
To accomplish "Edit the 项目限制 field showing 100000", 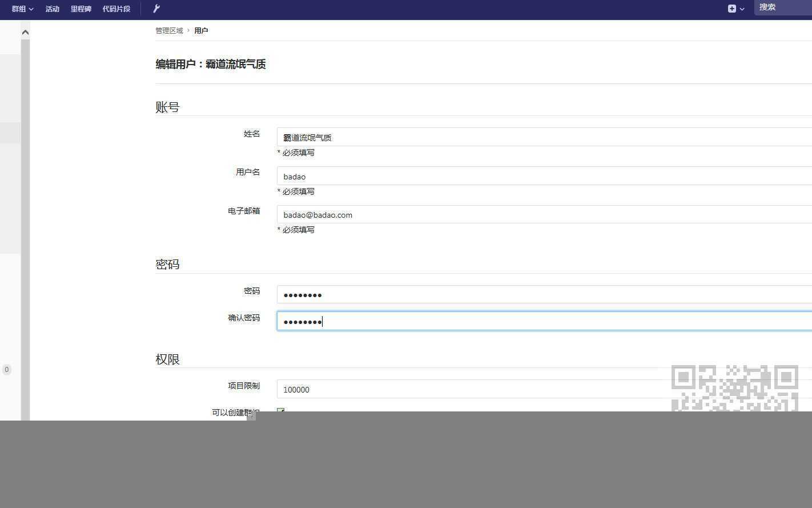I will coord(544,389).
